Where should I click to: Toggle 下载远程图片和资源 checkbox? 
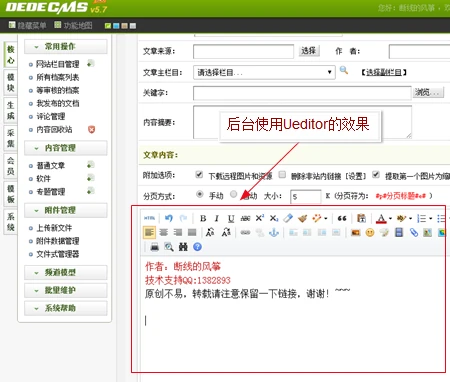199,174
